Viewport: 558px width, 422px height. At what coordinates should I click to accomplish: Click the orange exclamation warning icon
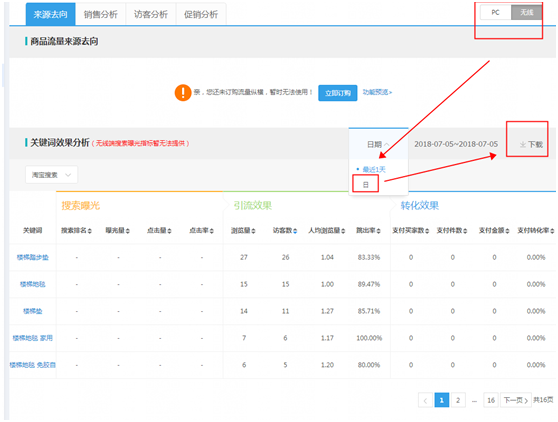click(x=183, y=93)
